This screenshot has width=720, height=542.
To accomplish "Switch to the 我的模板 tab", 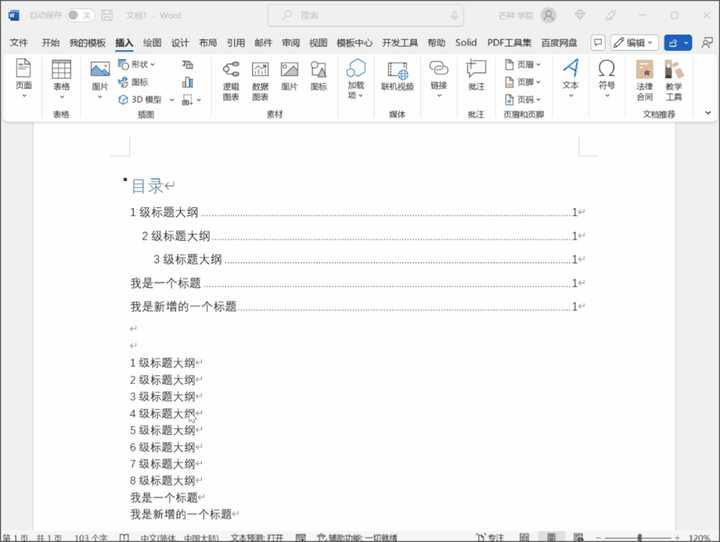I will 87,43.
